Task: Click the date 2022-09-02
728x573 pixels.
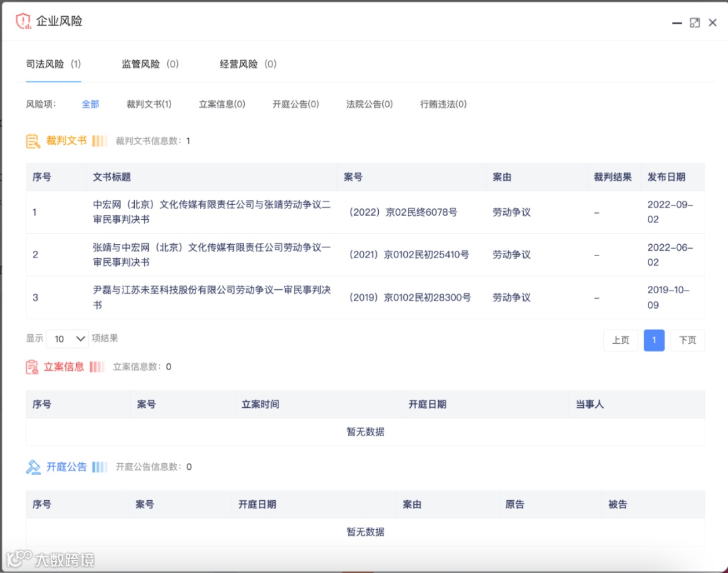Action: [671, 212]
